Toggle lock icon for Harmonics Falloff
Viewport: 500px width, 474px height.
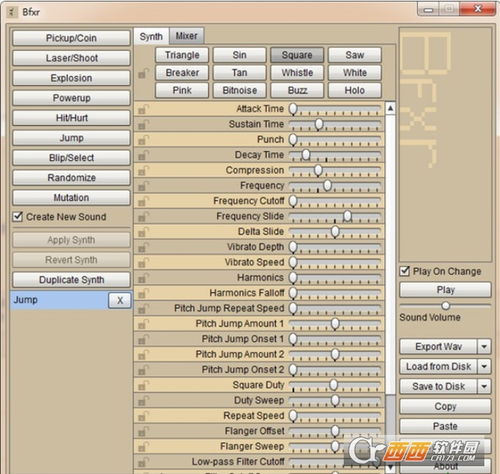click(143, 293)
